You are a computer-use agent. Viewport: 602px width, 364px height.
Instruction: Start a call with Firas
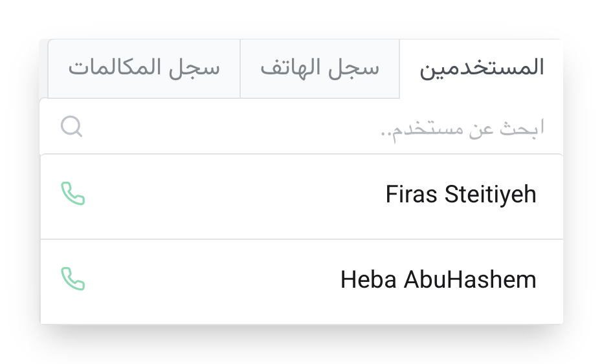coord(72,194)
